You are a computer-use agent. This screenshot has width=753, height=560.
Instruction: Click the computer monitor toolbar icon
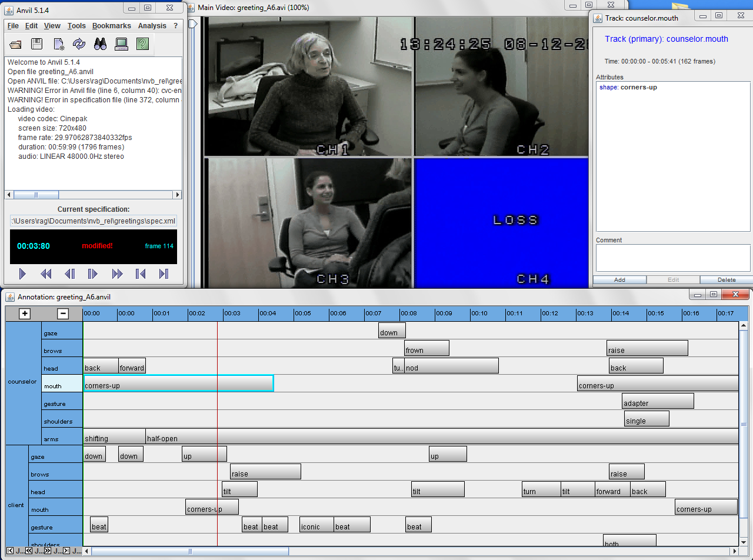point(121,44)
